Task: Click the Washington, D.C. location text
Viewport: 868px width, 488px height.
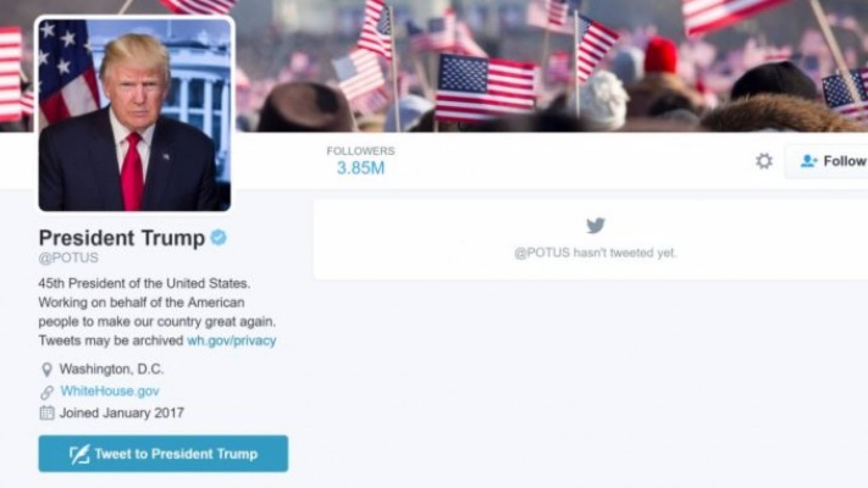Action: coord(112,369)
